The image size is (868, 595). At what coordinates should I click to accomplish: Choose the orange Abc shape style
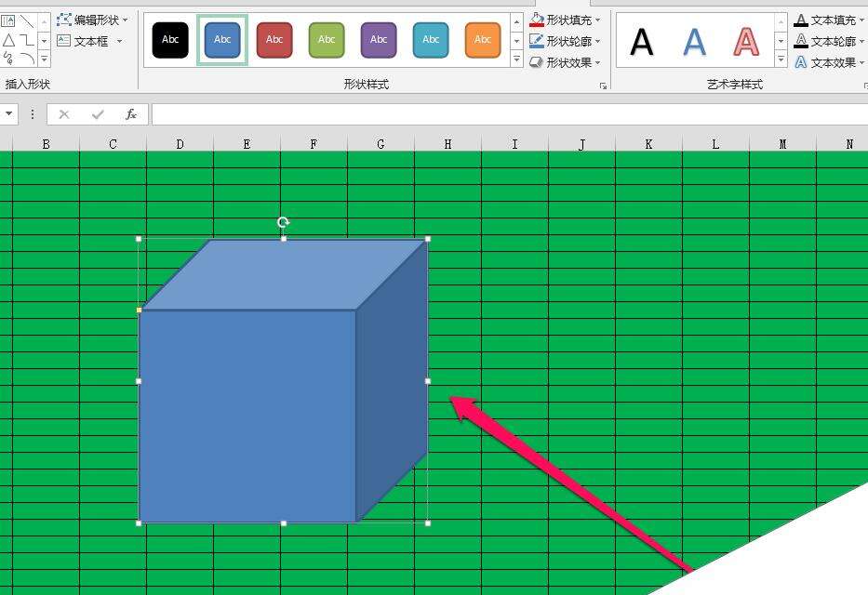[482, 40]
